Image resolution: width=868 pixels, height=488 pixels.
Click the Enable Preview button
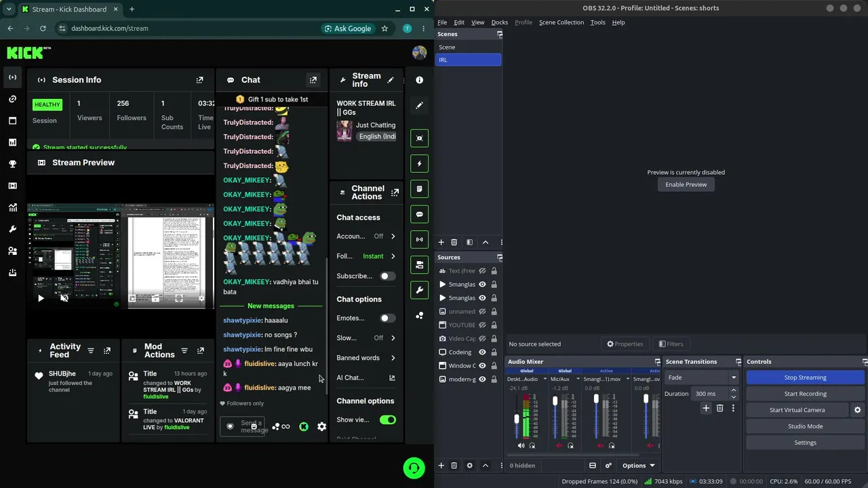(686, 184)
